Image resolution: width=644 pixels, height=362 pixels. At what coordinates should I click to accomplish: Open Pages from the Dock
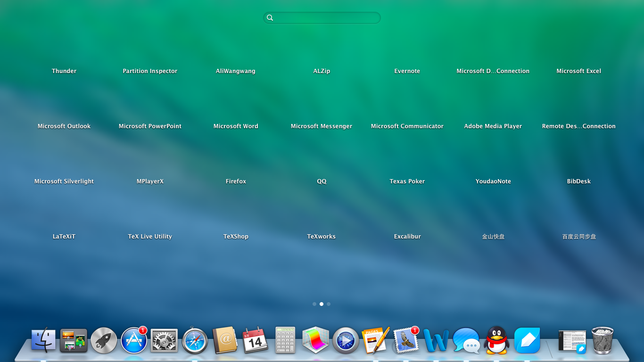pyautogui.click(x=375, y=340)
